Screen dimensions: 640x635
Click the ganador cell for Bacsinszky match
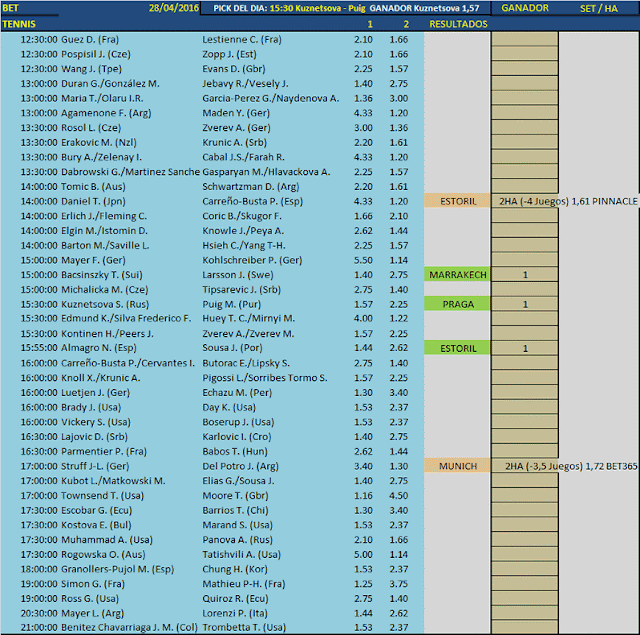(x=525, y=275)
